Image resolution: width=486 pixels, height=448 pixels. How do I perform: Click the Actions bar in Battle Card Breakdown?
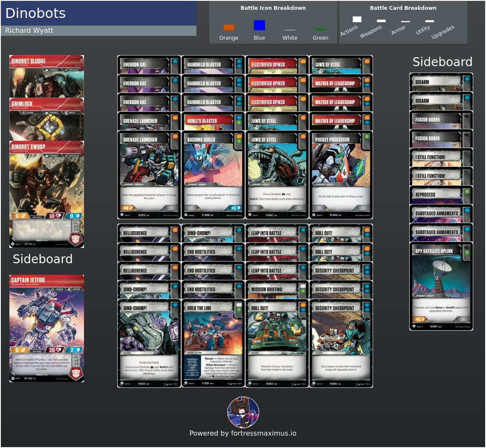[357, 19]
